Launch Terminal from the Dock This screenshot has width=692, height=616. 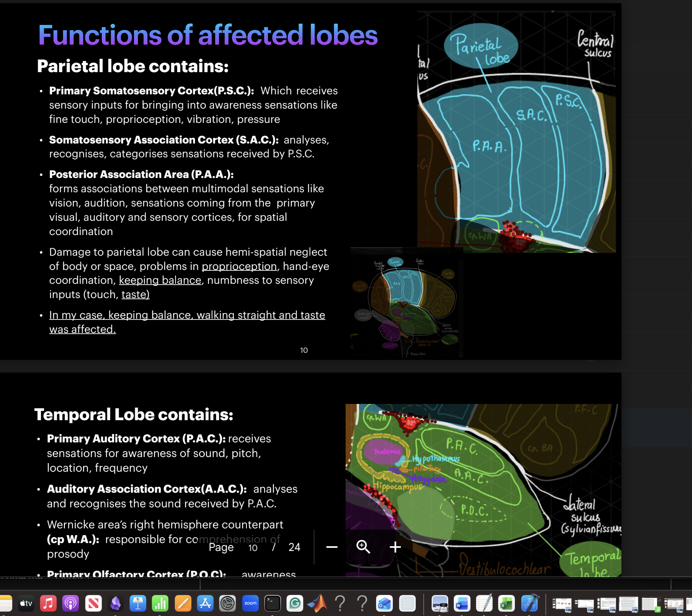coord(273,604)
